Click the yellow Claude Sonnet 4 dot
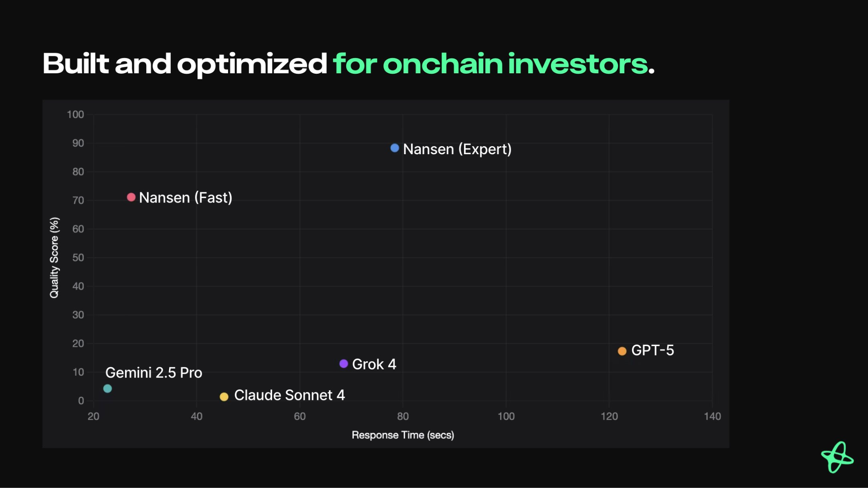The height and width of the screenshot is (488, 868). tap(224, 397)
